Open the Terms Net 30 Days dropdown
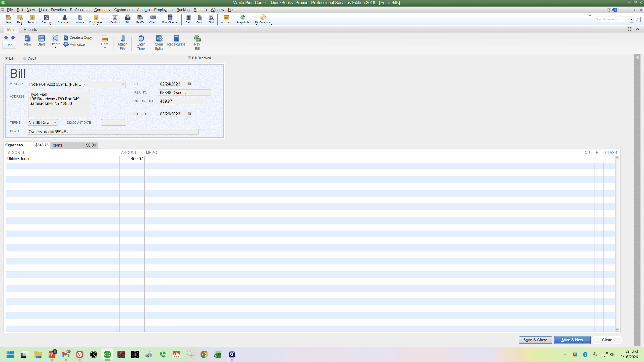The height and width of the screenshot is (362, 644). coord(55,122)
